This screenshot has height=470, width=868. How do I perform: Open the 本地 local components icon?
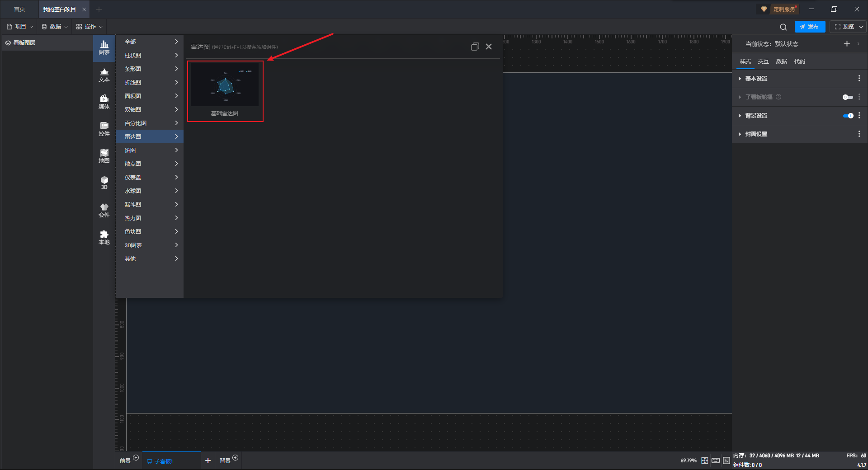[104, 238]
